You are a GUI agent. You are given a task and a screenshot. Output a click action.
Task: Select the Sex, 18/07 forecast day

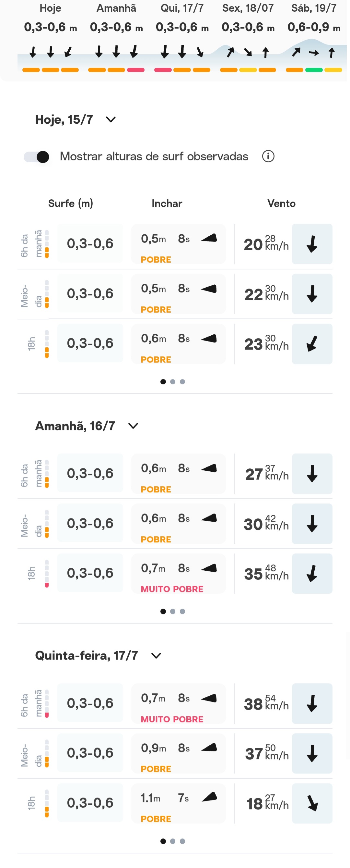(248, 37)
